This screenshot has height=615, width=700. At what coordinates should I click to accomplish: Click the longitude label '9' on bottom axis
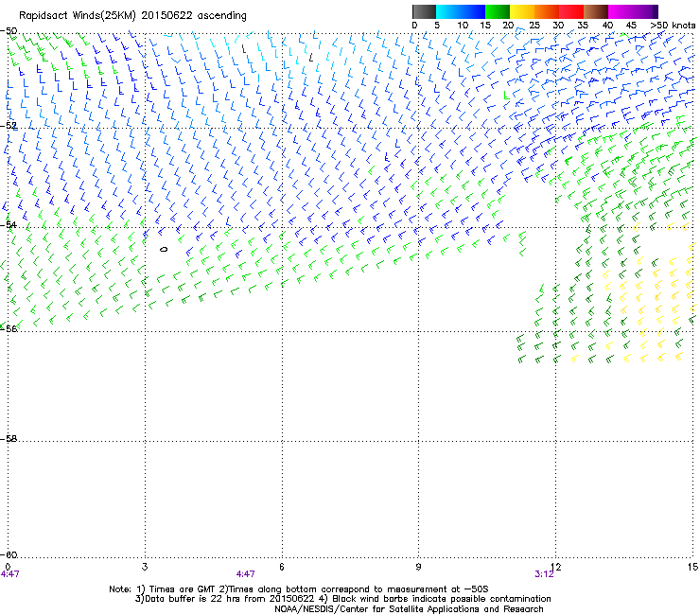tap(418, 567)
